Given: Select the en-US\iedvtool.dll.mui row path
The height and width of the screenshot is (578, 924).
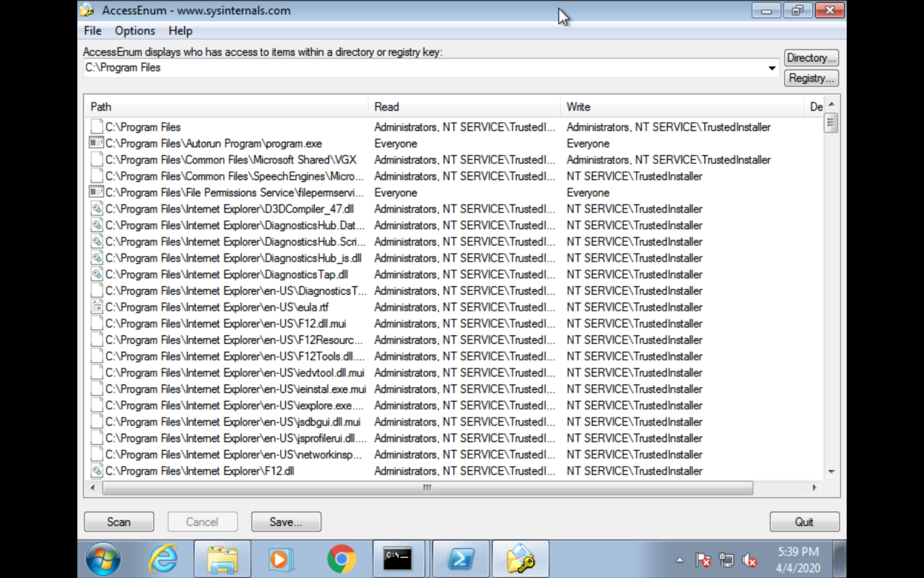Looking at the screenshot, I should (235, 372).
